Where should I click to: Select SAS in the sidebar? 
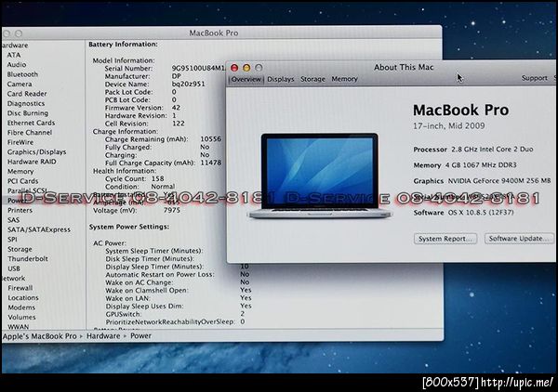point(14,220)
